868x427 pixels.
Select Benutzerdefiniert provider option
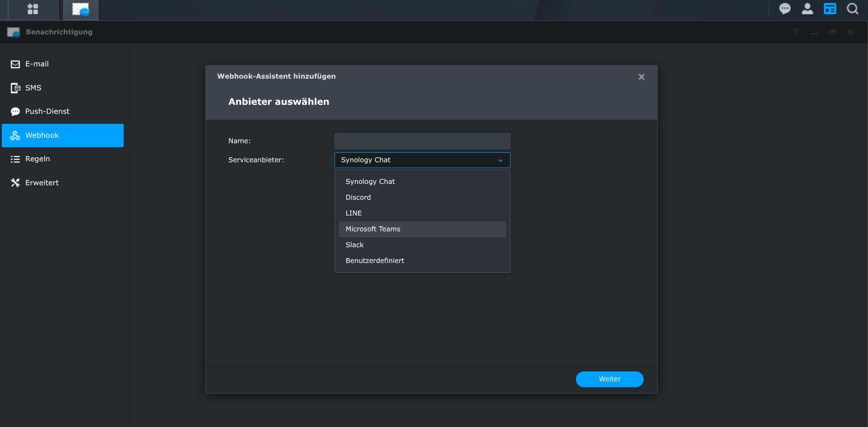pyautogui.click(x=375, y=261)
